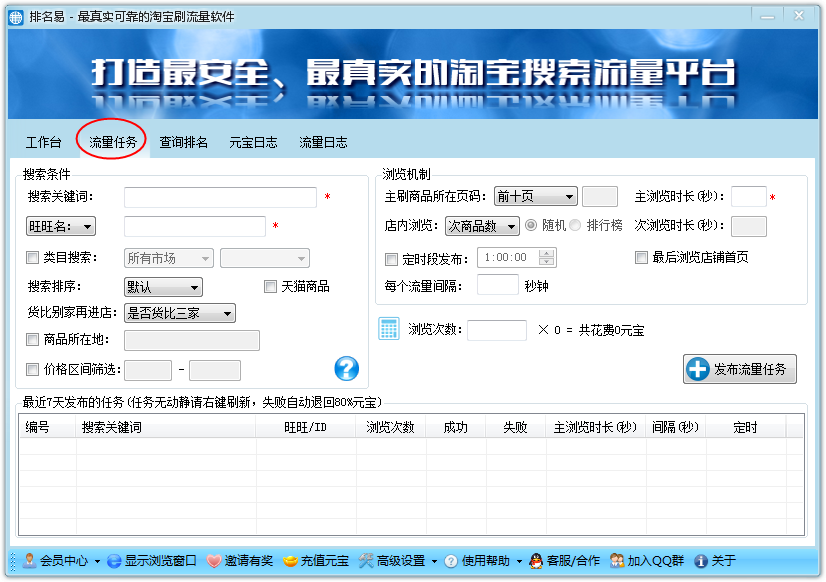Click 加入QQ群 icon
This screenshot has height=582, width=826.
coord(617,561)
